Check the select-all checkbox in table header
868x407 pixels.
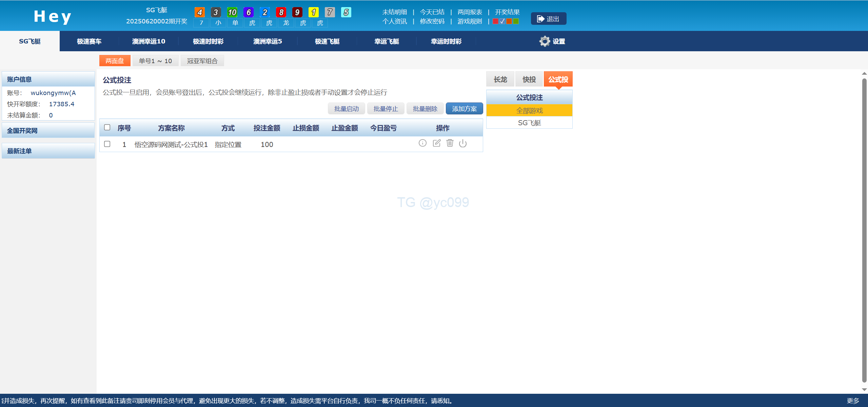tap(107, 128)
